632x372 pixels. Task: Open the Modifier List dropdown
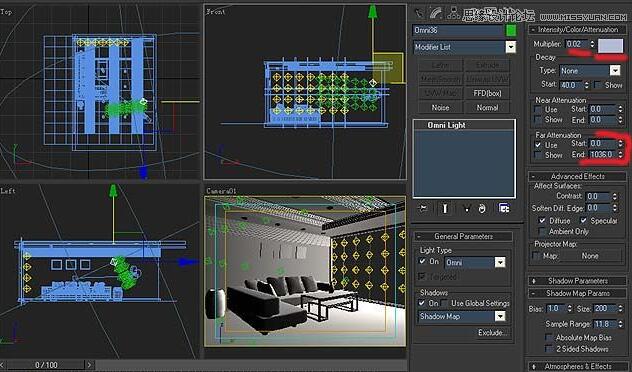coord(511,47)
